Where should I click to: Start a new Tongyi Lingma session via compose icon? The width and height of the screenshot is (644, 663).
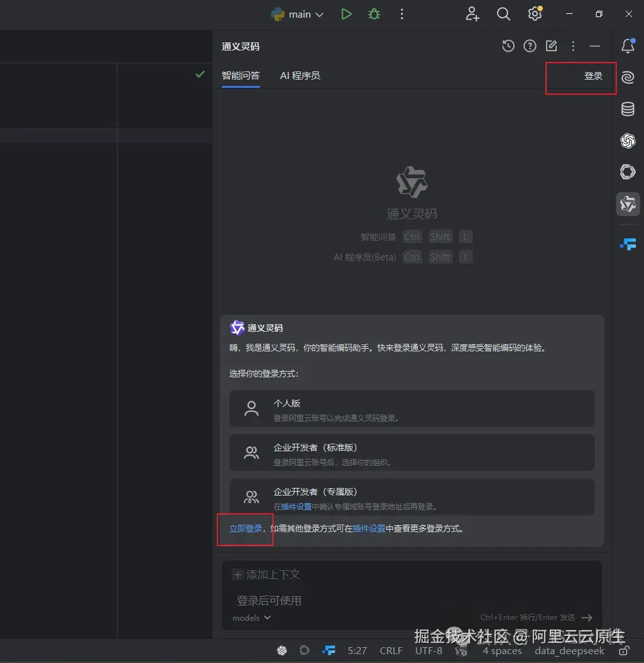(550, 46)
